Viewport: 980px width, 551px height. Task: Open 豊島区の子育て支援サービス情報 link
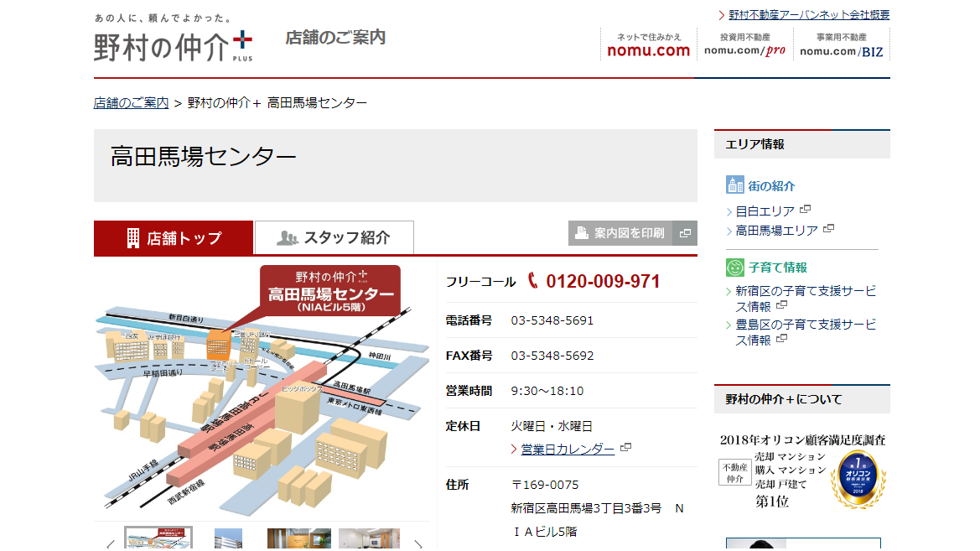pyautogui.click(x=806, y=333)
